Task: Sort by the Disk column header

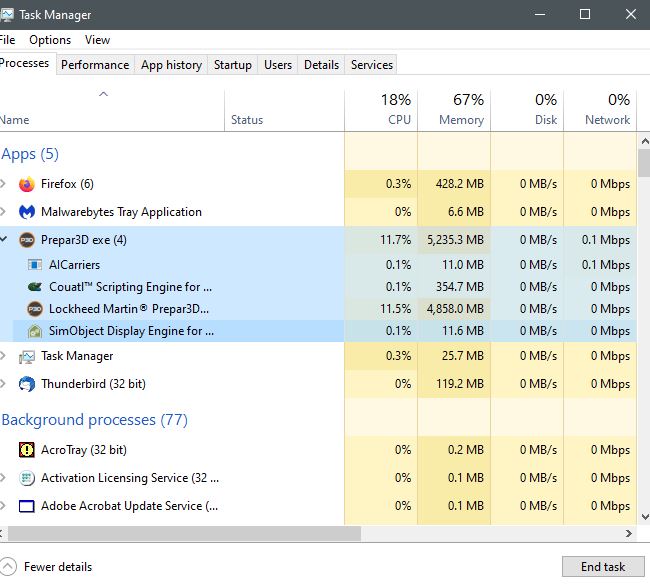Action: point(527,110)
